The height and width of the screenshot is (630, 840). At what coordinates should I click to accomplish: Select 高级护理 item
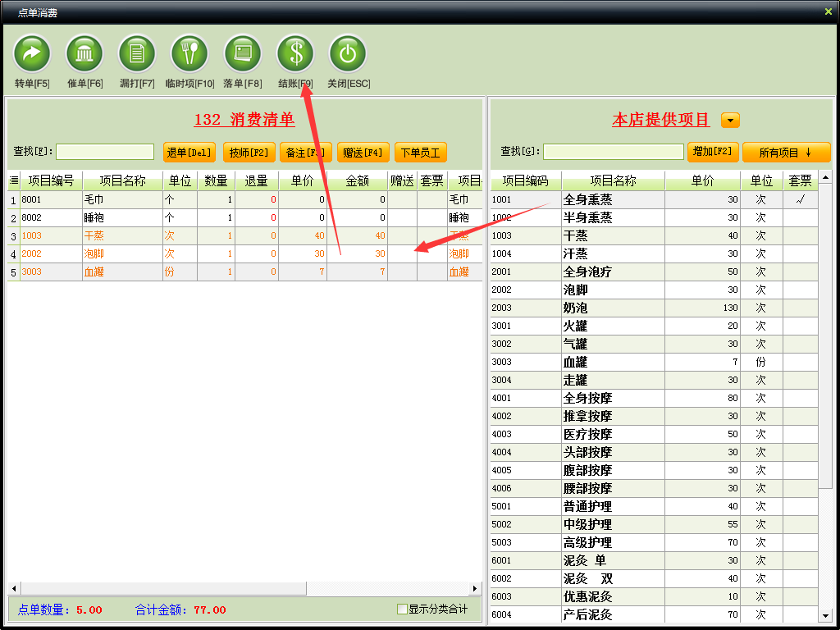coord(654,542)
